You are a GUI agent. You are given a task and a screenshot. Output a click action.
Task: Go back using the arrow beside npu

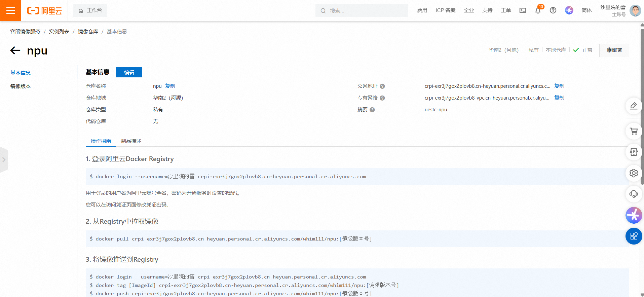point(15,50)
